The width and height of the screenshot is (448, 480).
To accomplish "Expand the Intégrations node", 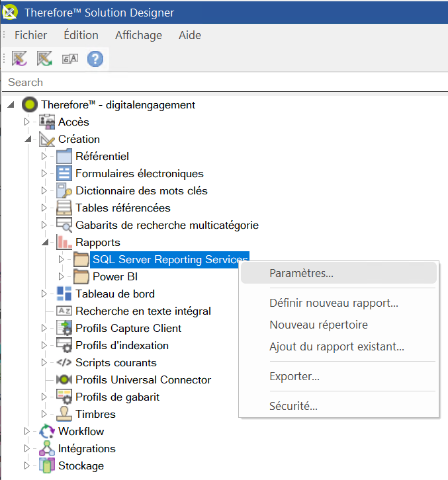I will coord(27,448).
